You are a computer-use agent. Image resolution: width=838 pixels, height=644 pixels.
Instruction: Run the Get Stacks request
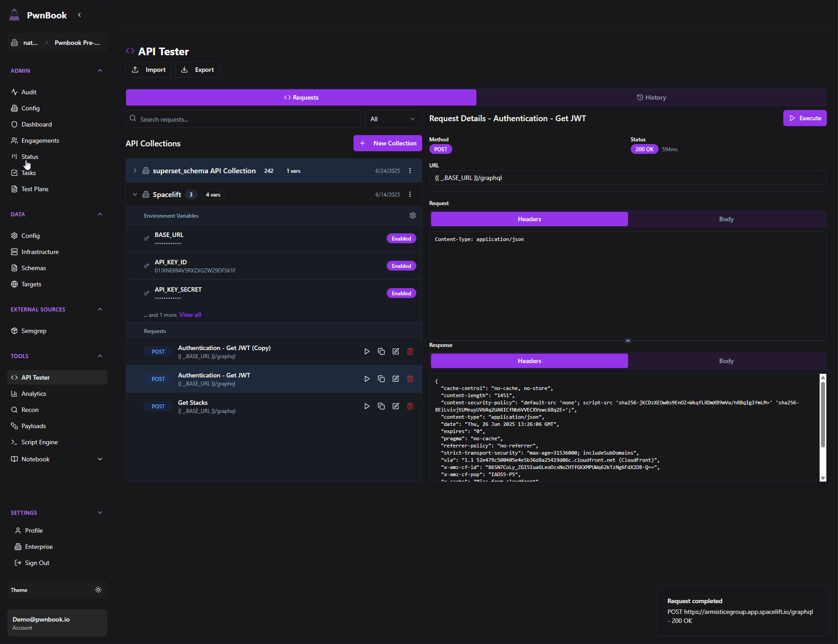[x=367, y=406]
